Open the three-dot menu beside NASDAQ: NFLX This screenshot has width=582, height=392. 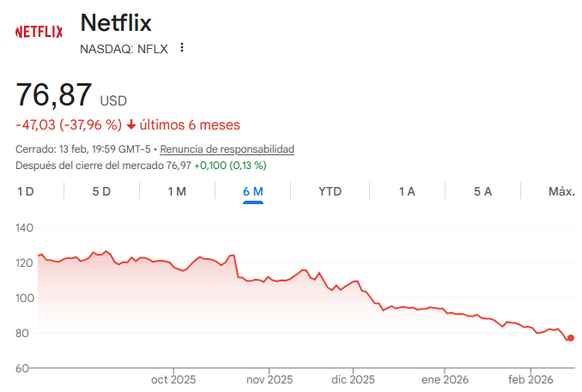(181, 48)
